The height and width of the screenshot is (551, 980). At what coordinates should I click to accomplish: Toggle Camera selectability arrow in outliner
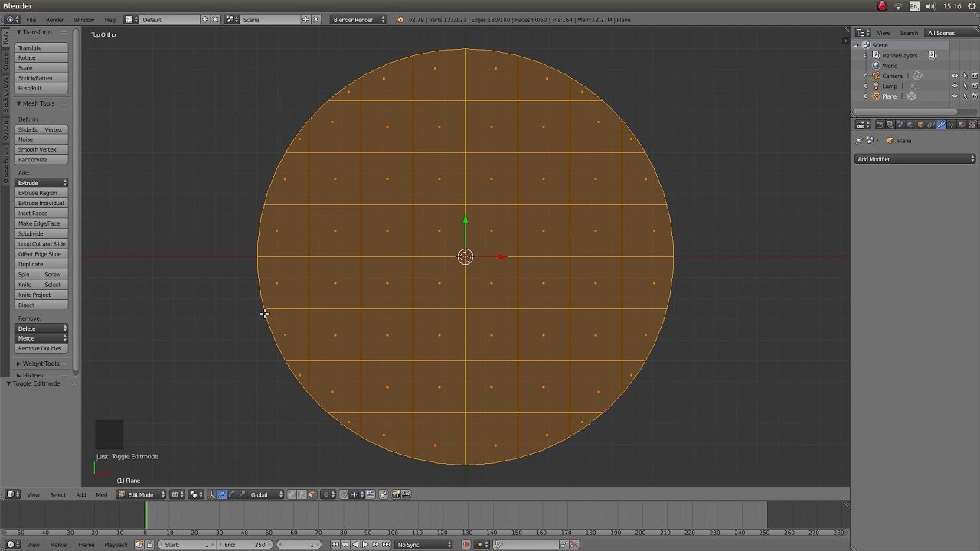click(x=965, y=76)
